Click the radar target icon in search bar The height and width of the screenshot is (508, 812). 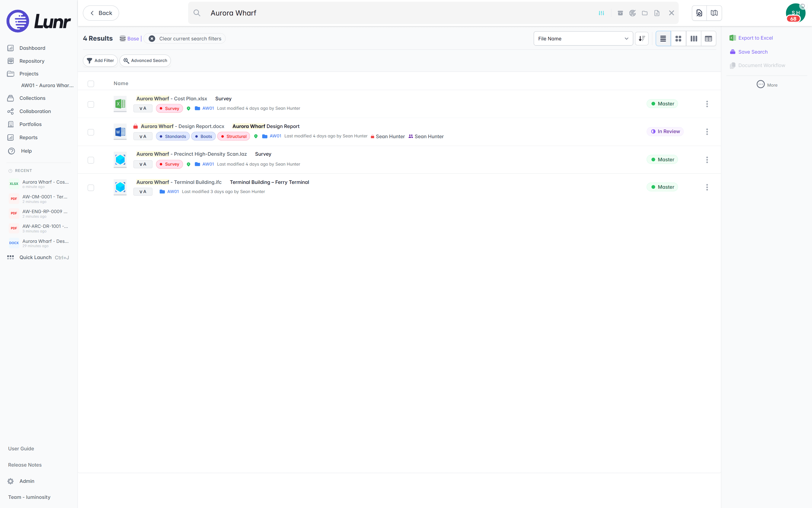point(633,13)
